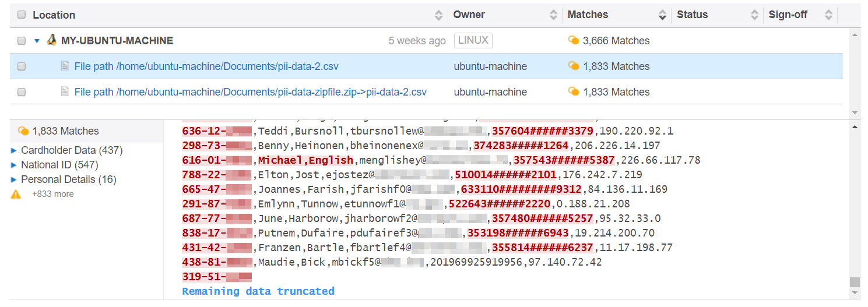Viewport: 868px width, 307px height.
Task: Click the LINUX tag label
Action: 473,40
